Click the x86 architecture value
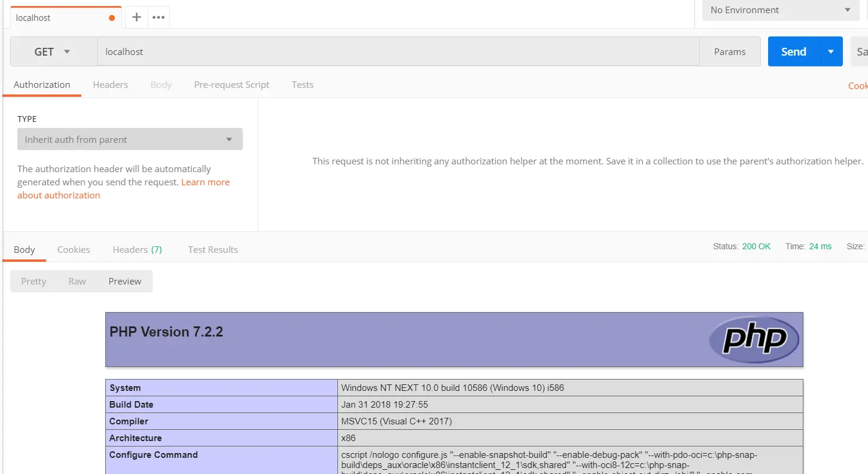This screenshot has width=868, height=474. [x=348, y=438]
